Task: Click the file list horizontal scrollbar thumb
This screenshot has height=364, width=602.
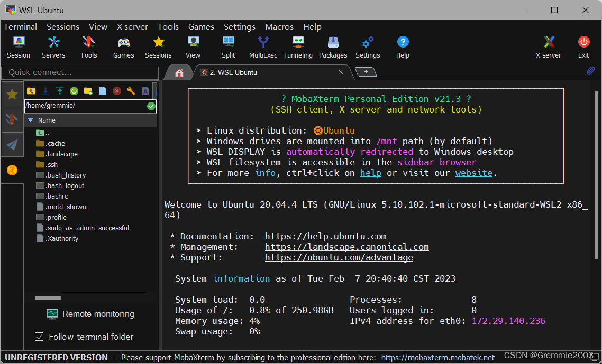Action: pos(48,298)
